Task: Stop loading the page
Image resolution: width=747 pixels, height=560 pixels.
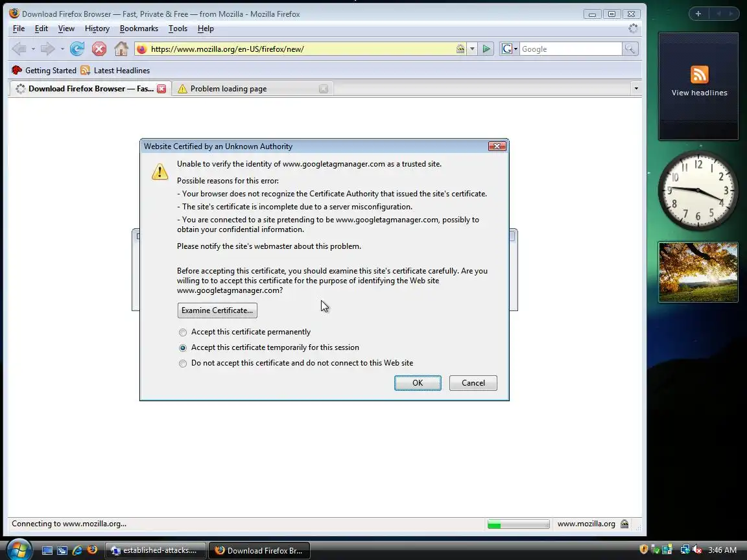Action: [x=99, y=49]
